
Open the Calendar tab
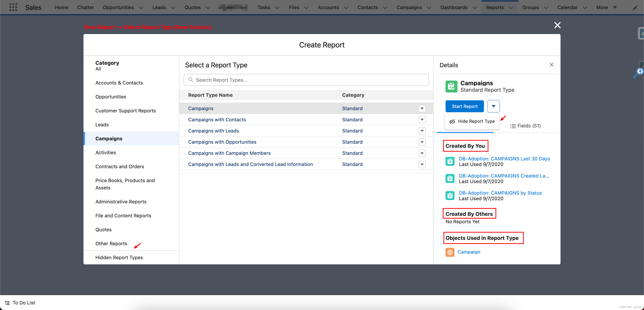(x=567, y=7)
